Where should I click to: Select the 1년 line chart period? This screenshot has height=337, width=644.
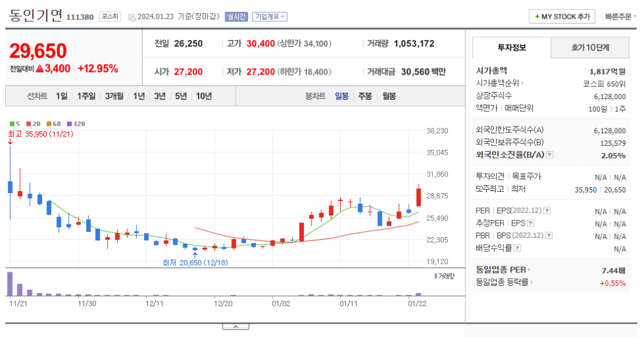coord(139,96)
